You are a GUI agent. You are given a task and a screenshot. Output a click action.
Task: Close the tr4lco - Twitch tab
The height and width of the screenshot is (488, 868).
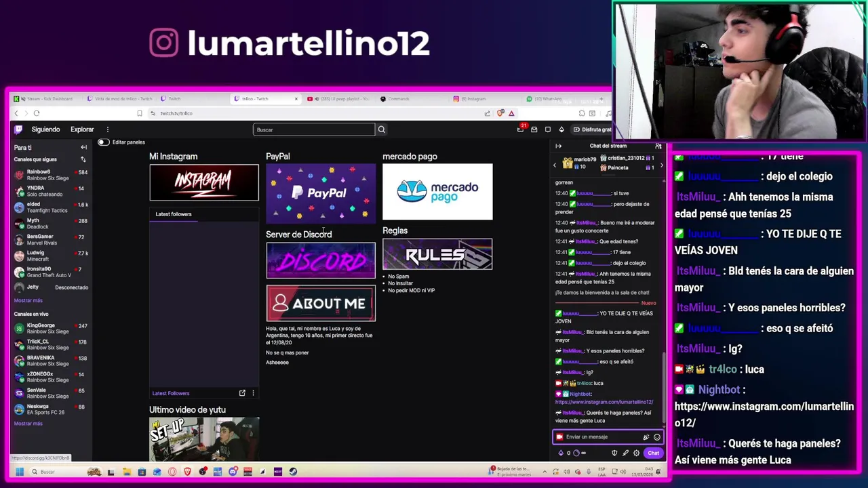point(296,99)
